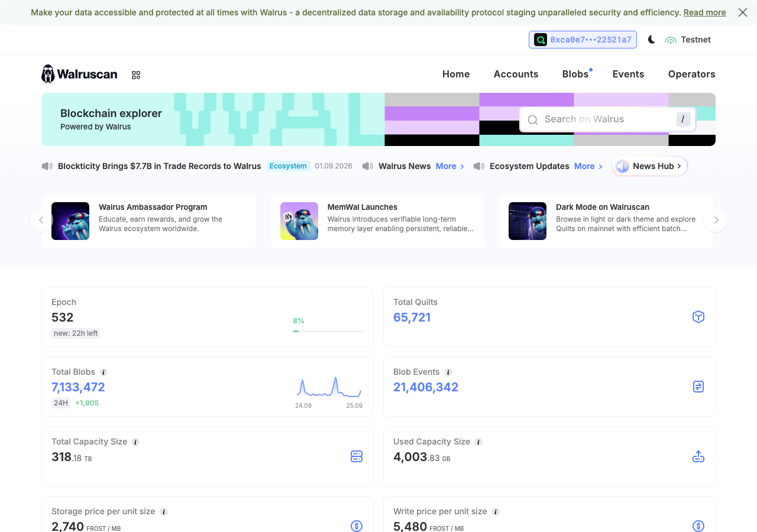Click the Total Blobs sparkline chart

click(x=329, y=387)
